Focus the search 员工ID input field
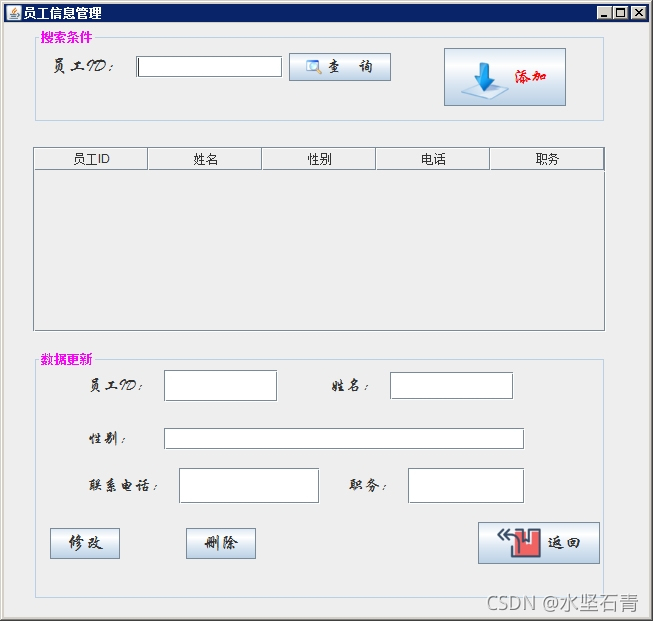653x621 pixels. point(209,67)
